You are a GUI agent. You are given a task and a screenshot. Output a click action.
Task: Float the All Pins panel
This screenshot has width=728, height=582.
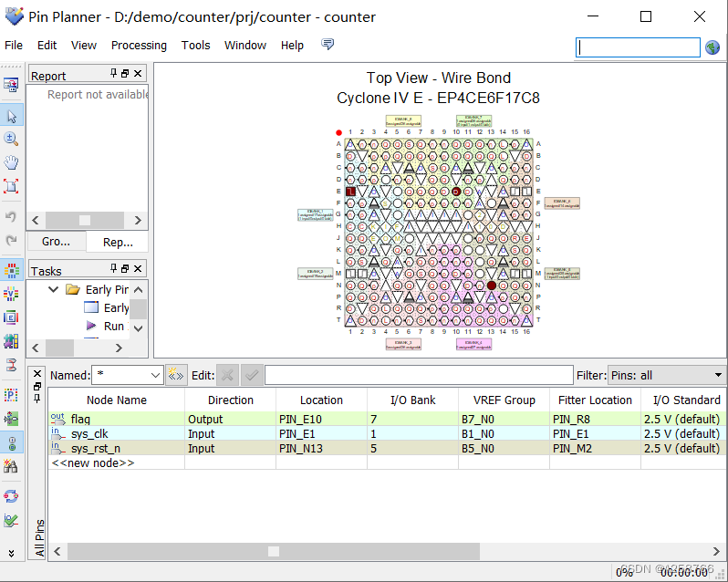point(37,386)
